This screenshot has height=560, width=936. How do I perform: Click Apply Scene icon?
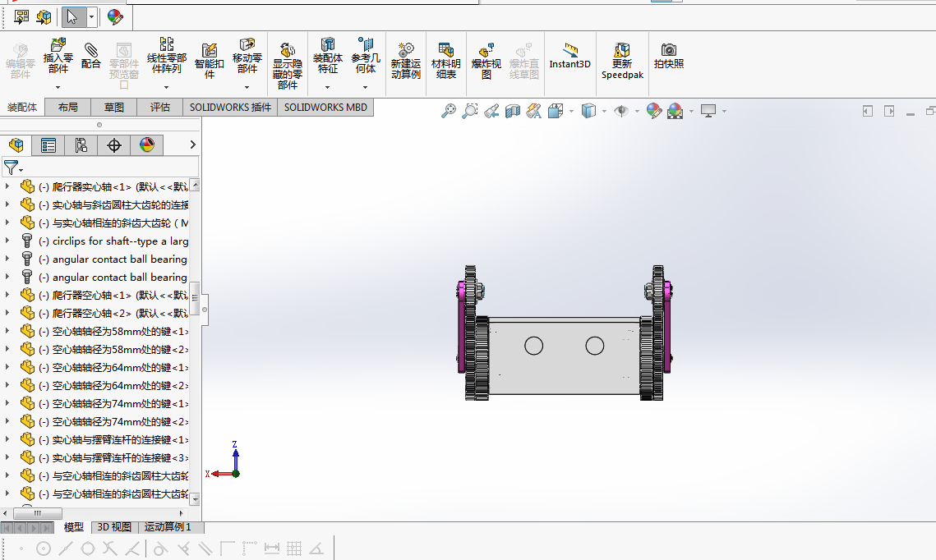point(675,111)
